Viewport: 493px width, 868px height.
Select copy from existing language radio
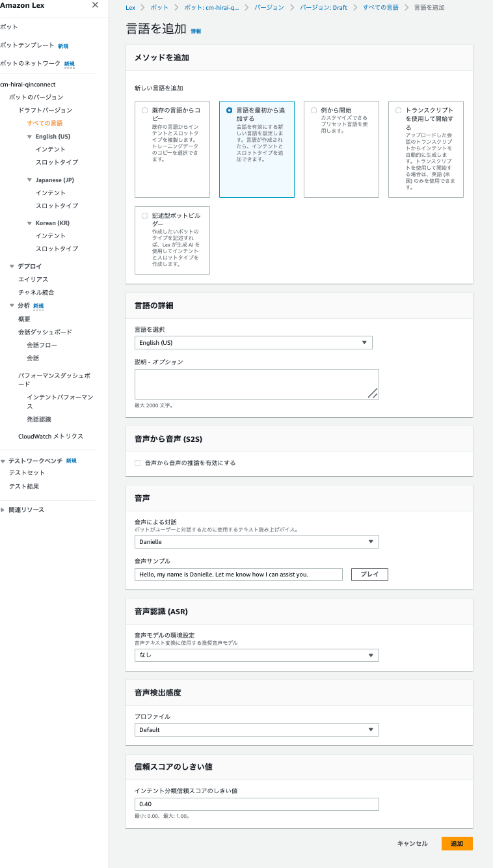[x=144, y=111]
